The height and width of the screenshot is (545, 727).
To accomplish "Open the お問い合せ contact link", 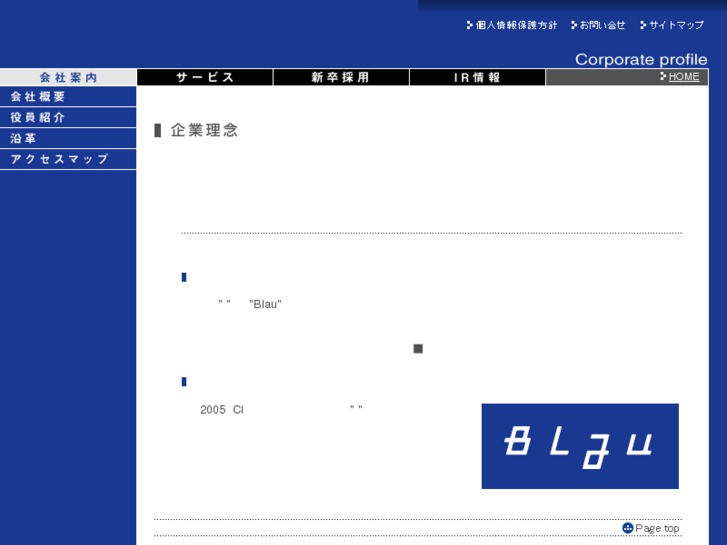I will [602, 25].
